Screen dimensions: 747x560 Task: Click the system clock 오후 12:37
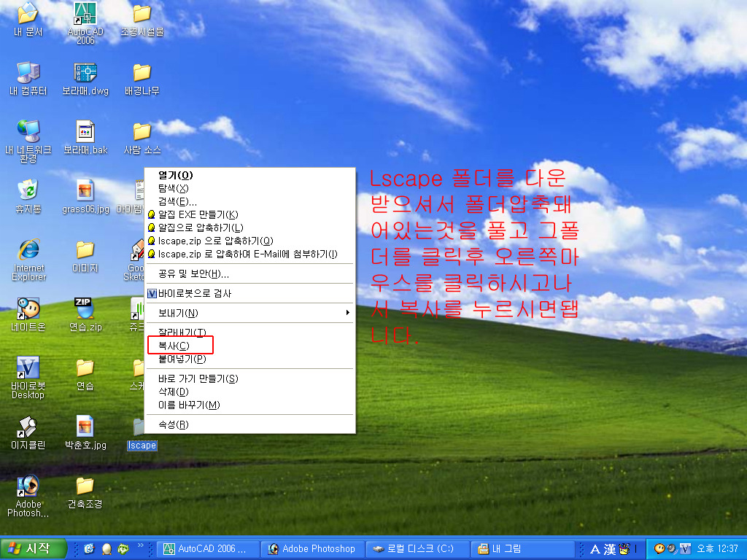[717, 548]
